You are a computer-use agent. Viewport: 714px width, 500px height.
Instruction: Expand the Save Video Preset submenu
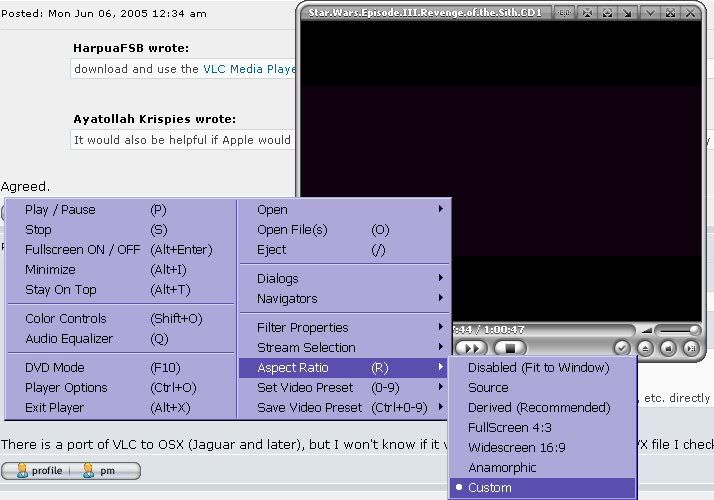344,408
